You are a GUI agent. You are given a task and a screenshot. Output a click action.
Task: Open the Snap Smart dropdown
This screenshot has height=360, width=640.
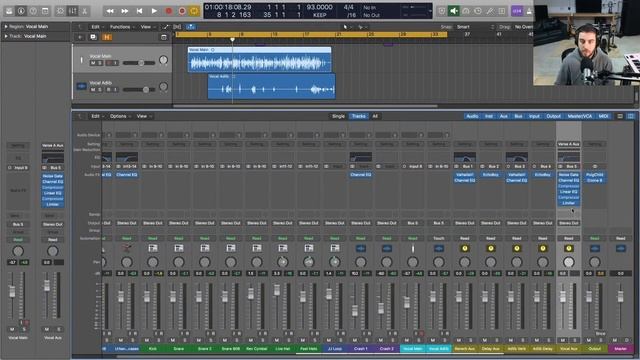pos(475,27)
